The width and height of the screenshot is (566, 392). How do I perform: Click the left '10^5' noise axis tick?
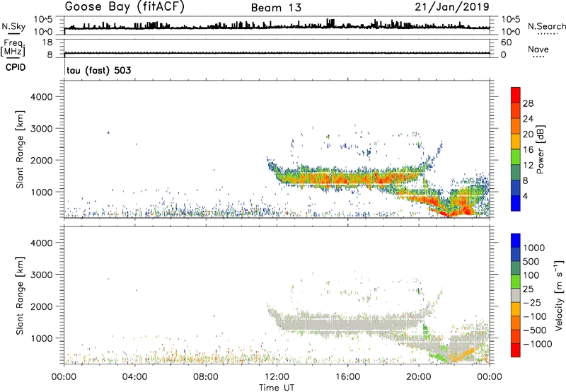(43, 19)
